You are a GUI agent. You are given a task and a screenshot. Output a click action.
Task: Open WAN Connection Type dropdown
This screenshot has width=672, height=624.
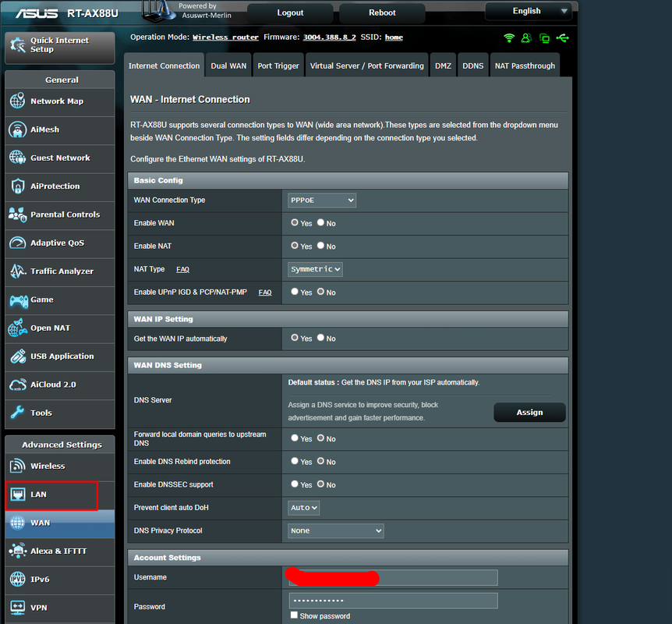point(322,200)
